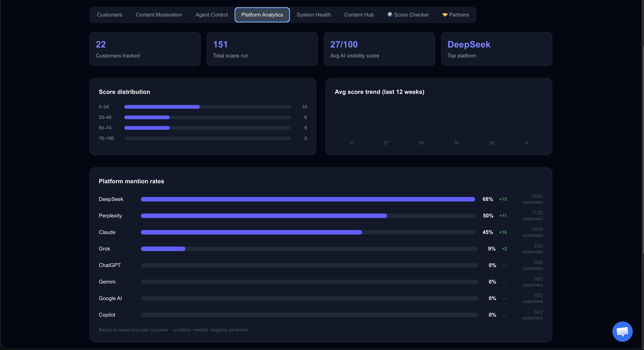Viewport: 644px width, 350px height.
Task: Click the Perplexity mention rate bar
Action: click(308, 216)
